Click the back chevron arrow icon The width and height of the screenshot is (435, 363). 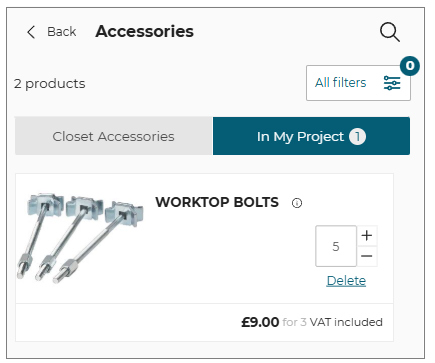(x=31, y=32)
